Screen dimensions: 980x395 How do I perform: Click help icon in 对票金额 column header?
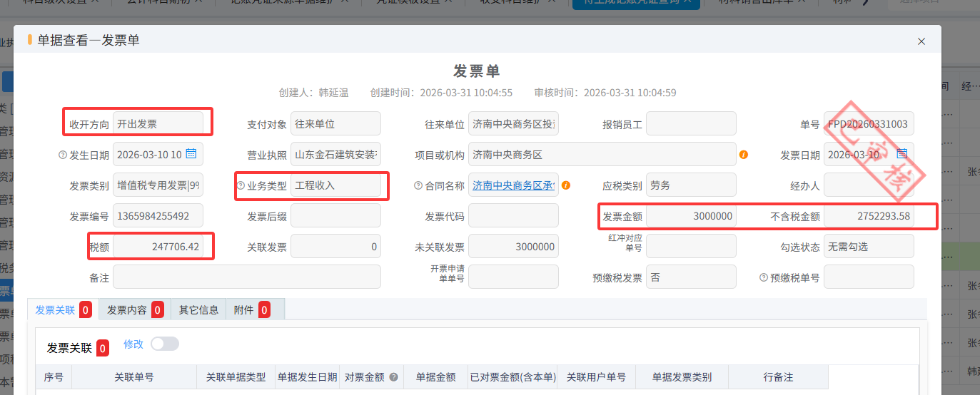(x=393, y=376)
